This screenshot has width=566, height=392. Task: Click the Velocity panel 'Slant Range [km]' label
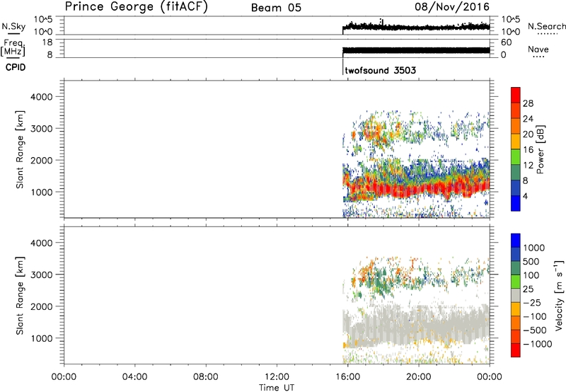coord(20,296)
